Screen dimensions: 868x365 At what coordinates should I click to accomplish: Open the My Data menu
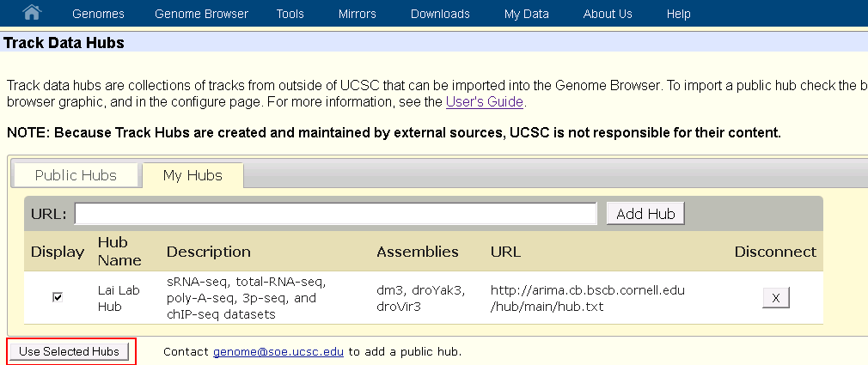526,14
